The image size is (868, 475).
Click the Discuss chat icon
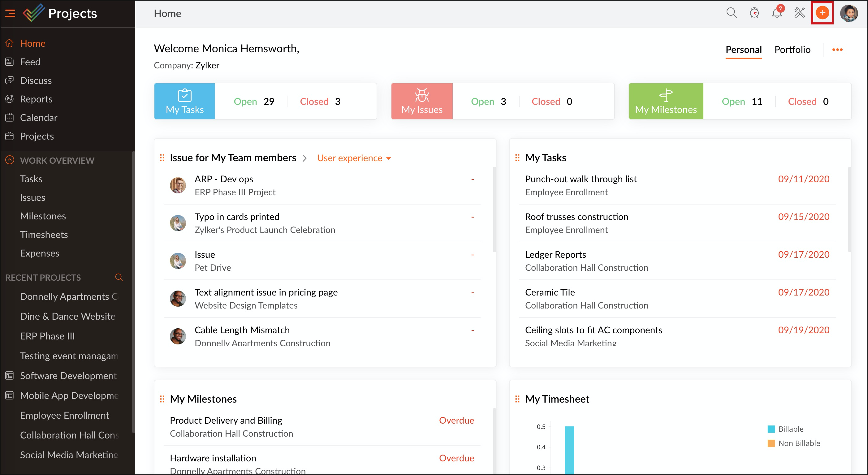[9, 80]
